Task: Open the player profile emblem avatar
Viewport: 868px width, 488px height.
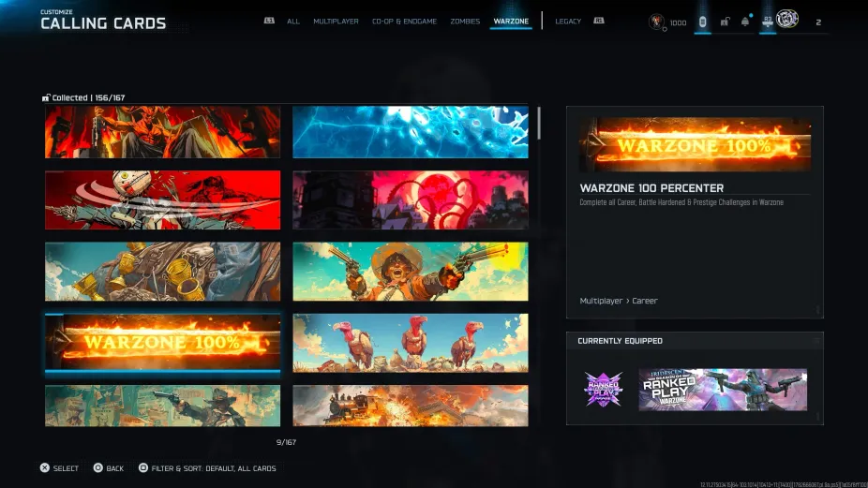Action: click(787, 20)
